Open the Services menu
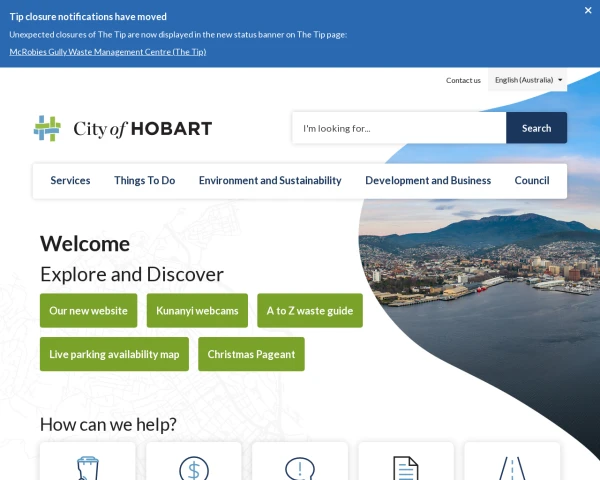 (x=70, y=181)
